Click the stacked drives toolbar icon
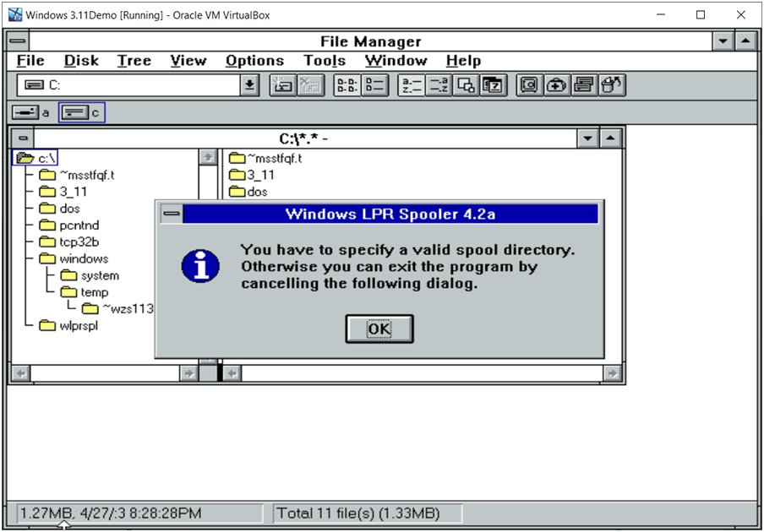The image size is (764, 532). tap(584, 85)
